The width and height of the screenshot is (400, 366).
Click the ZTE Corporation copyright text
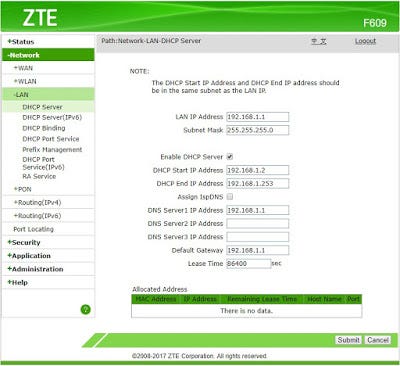(x=199, y=356)
